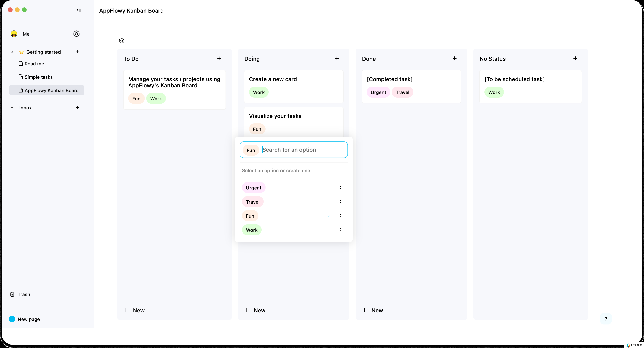Image resolution: width=644 pixels, height=348 pixels.
Task: Add a page under Getting started
Action: 78,52
